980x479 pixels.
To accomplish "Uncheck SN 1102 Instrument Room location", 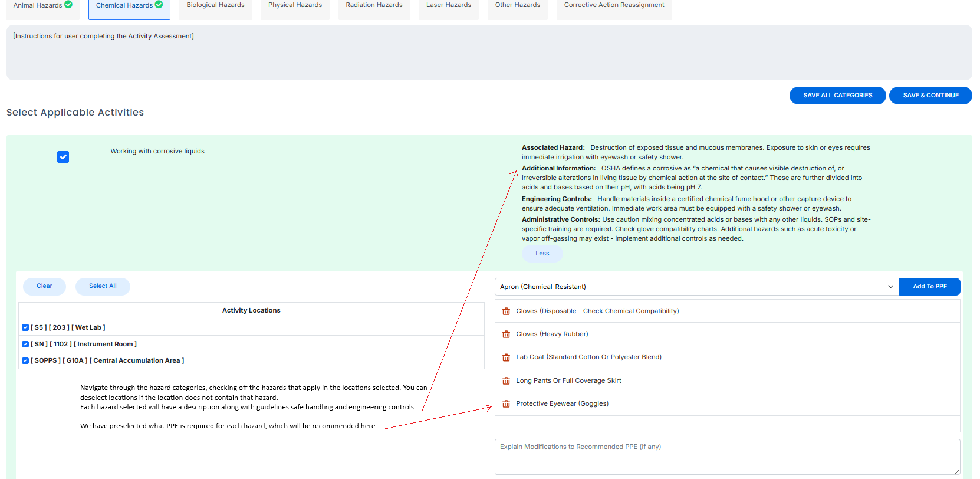I will (x=25, y=344).
